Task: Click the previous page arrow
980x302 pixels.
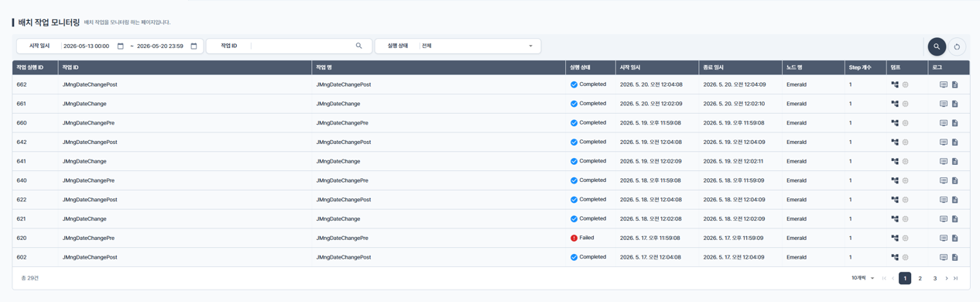Action: [x=893, y=278]
